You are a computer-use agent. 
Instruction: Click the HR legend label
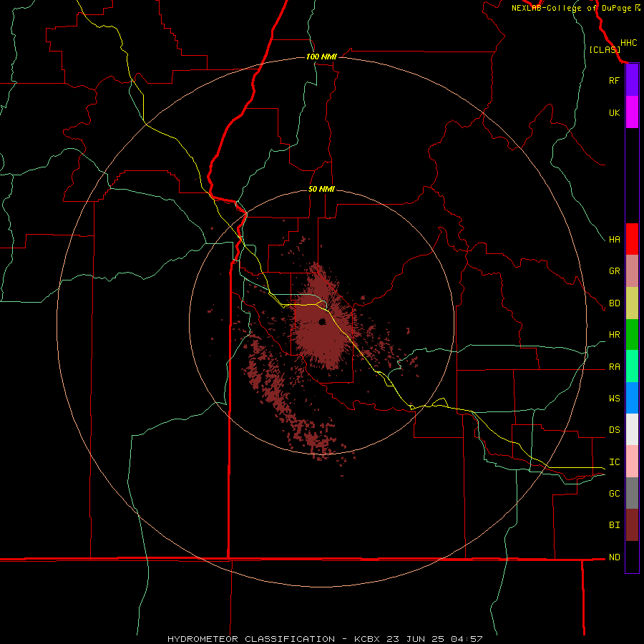click(614, 335)
